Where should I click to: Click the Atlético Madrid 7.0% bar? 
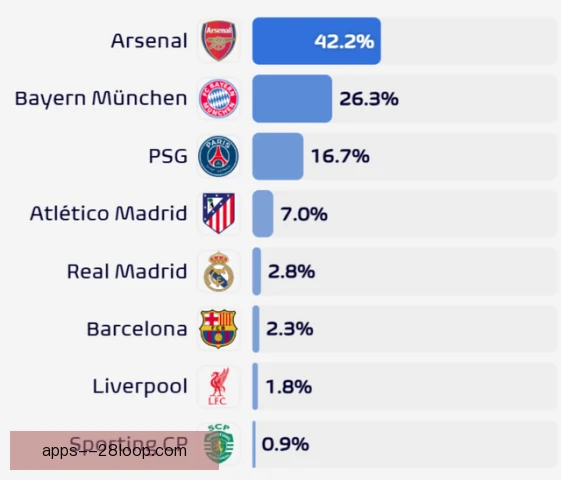263,214
